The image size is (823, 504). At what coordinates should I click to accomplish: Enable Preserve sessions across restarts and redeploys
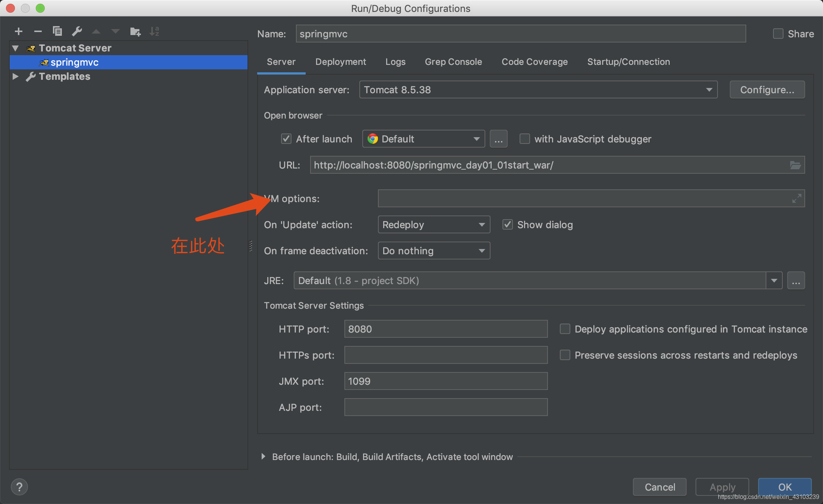tap(565, 355)
